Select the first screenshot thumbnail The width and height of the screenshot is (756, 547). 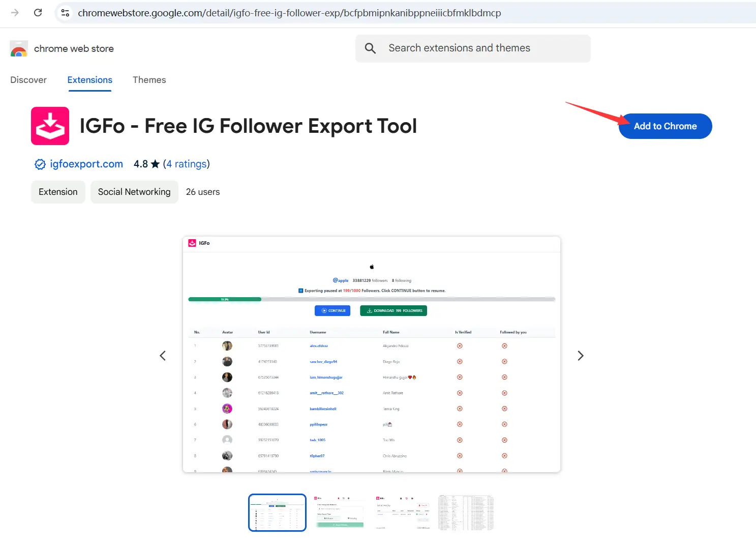point(277,512)
